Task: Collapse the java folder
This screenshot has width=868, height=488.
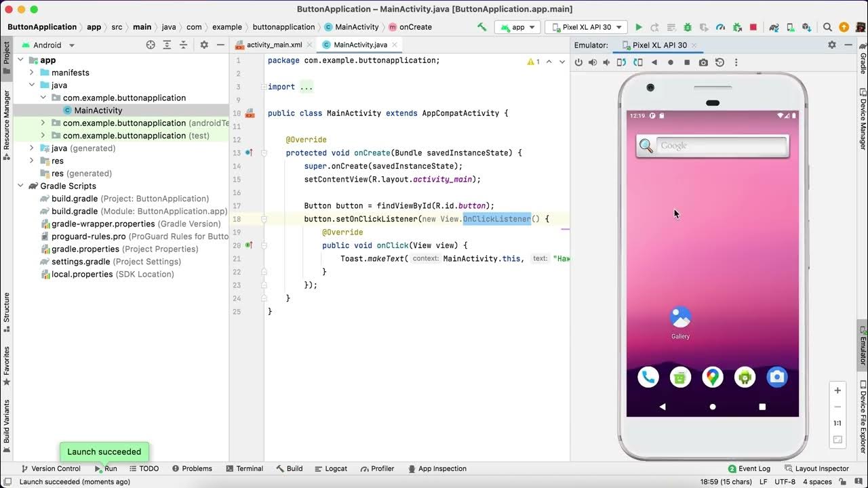Action: [32, 85]
